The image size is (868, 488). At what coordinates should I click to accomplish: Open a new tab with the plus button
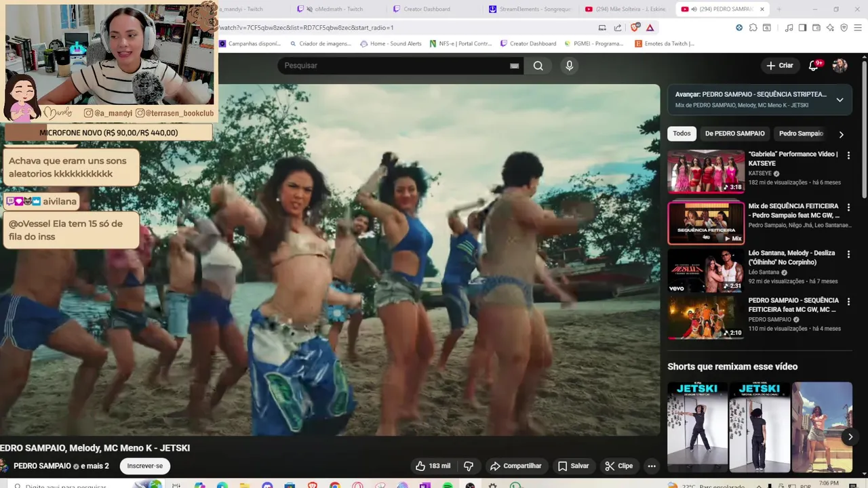tap(778, 9)
